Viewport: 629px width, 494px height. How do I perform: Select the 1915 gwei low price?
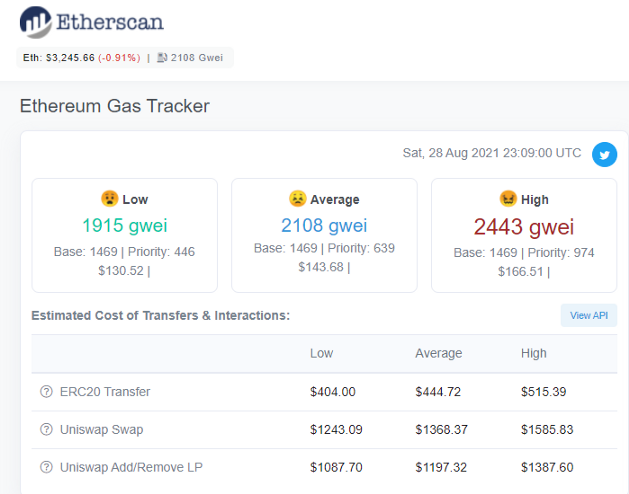pos(125,225)
